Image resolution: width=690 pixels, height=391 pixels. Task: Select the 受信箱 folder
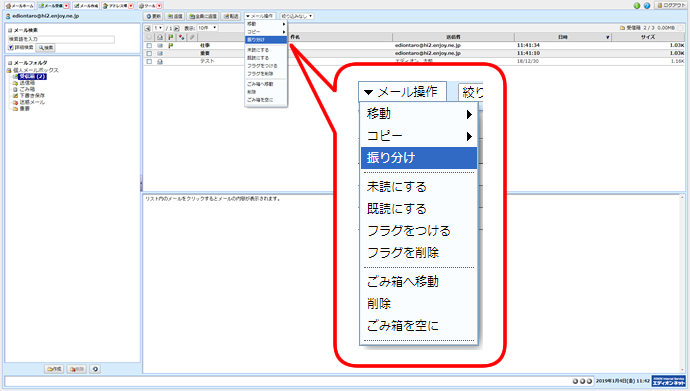tap(32, 77)
